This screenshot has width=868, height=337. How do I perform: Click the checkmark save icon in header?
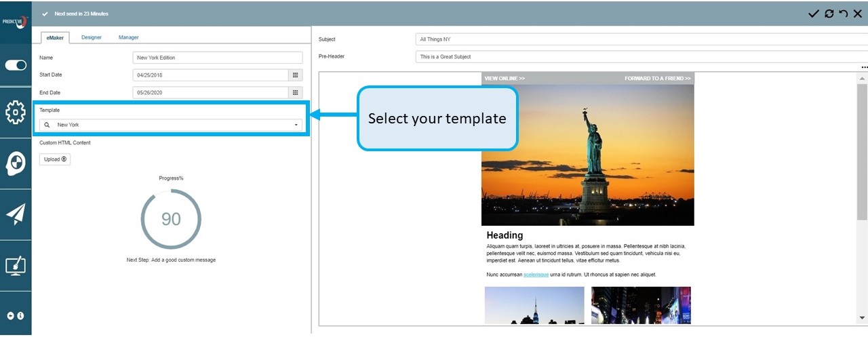pyautogui.click(x=814, y=14)
